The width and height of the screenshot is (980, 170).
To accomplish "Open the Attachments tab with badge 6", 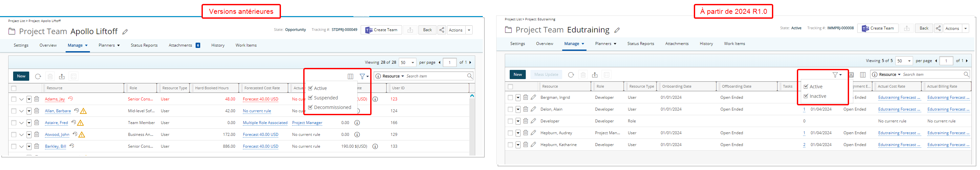I will click(x=184, y=45).
